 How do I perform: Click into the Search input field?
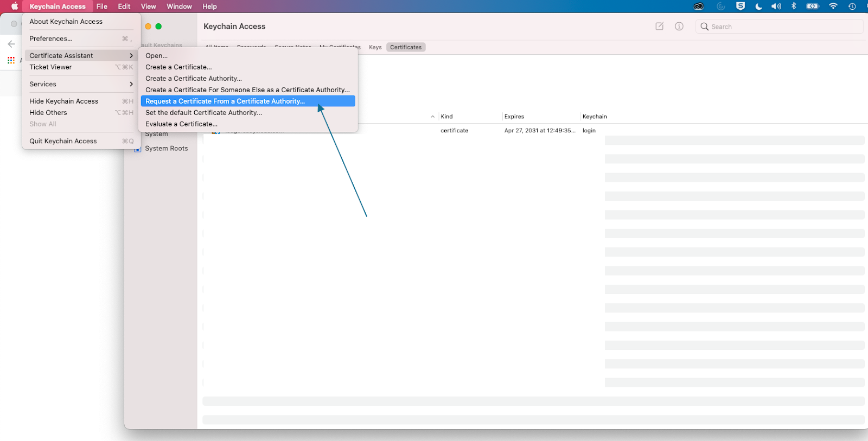pyautogui.click(x=780, y=27)
